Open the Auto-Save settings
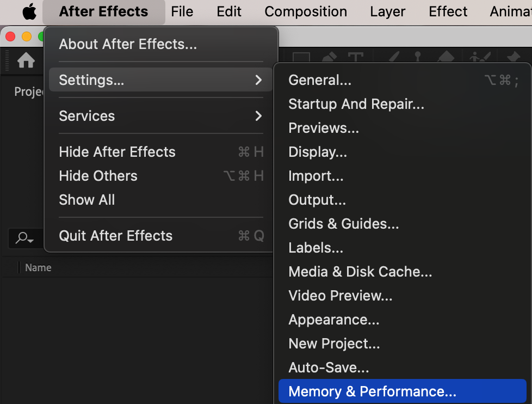Viewport: 532px width, 404px height. coord(329,368)
